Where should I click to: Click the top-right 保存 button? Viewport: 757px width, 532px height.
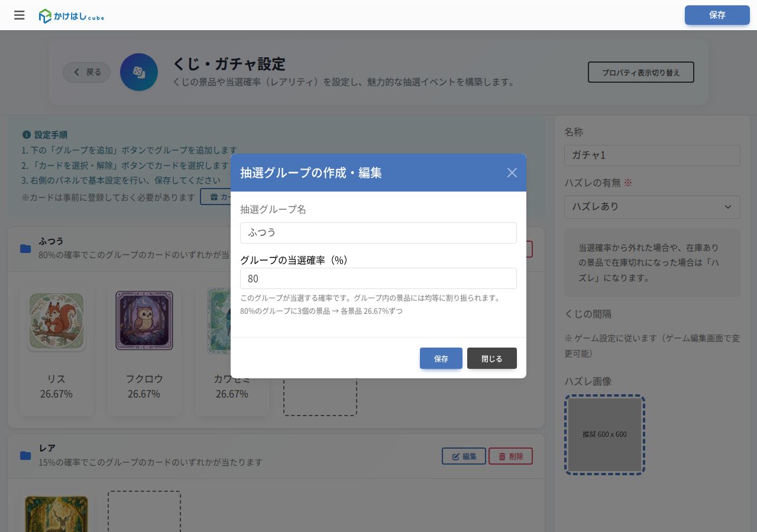click(x=717, y=15)
